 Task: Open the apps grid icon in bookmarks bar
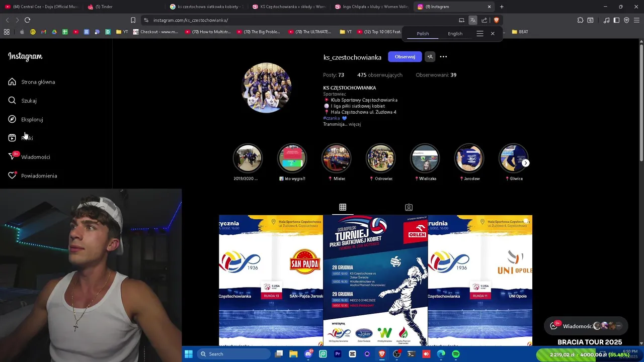[x=7, y=32]
